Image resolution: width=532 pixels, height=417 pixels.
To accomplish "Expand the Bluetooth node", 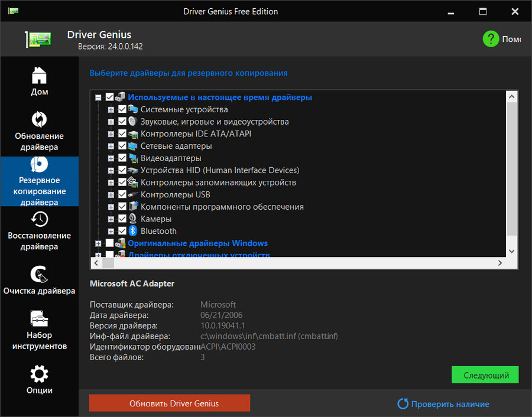I will [111, 232].
